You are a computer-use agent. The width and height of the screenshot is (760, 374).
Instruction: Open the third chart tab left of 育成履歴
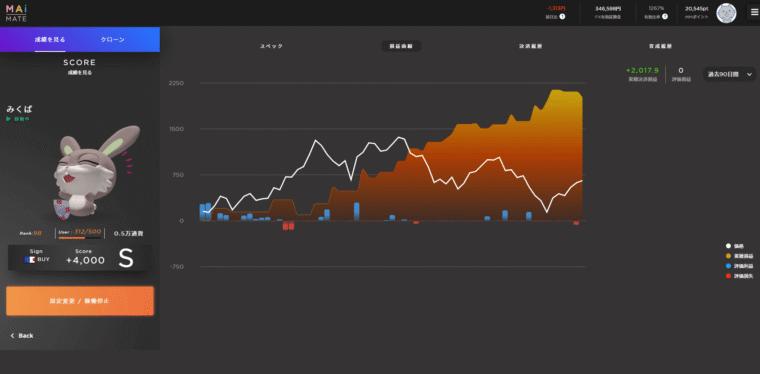click(x=530, y=47)
